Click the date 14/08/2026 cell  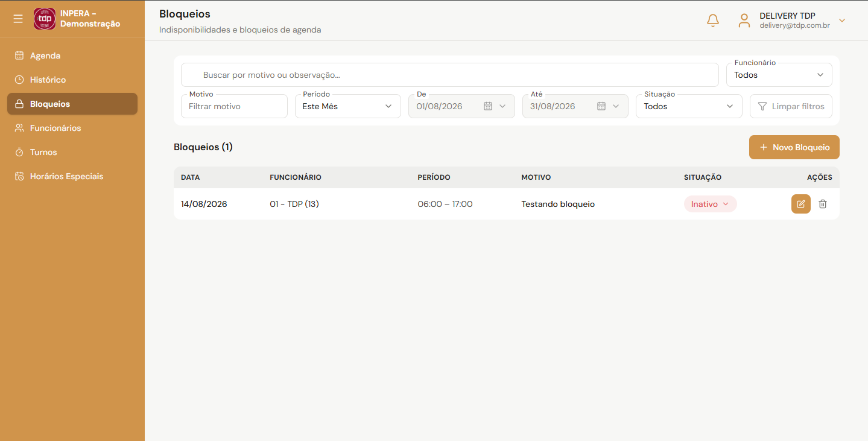coord(204,204)
